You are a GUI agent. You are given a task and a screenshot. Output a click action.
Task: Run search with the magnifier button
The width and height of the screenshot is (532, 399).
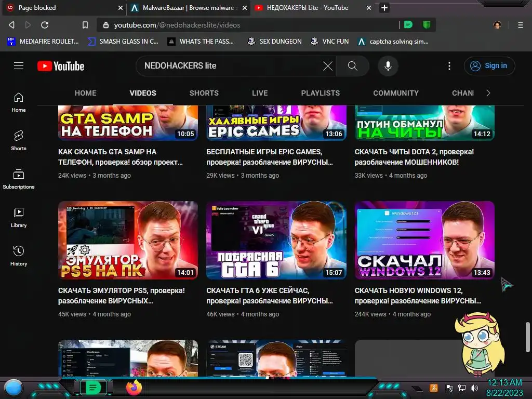click(353, 66)
